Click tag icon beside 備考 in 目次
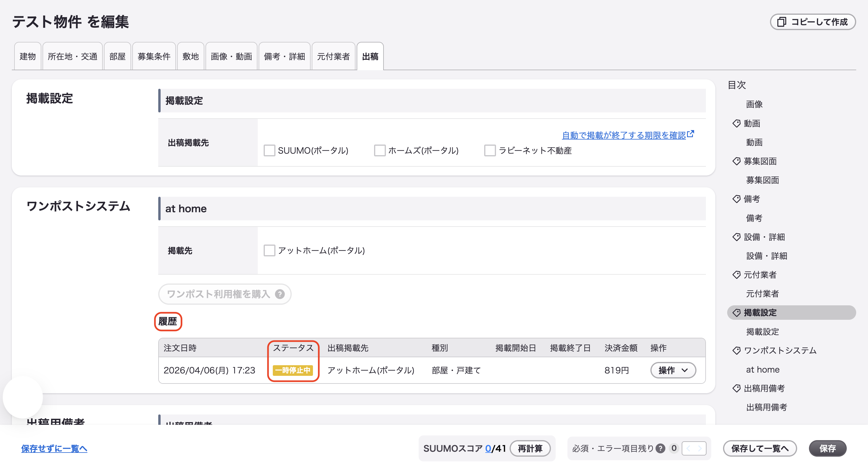Image resolution: width=868 pixels, height=472 pixels. (x=736, y=199)
